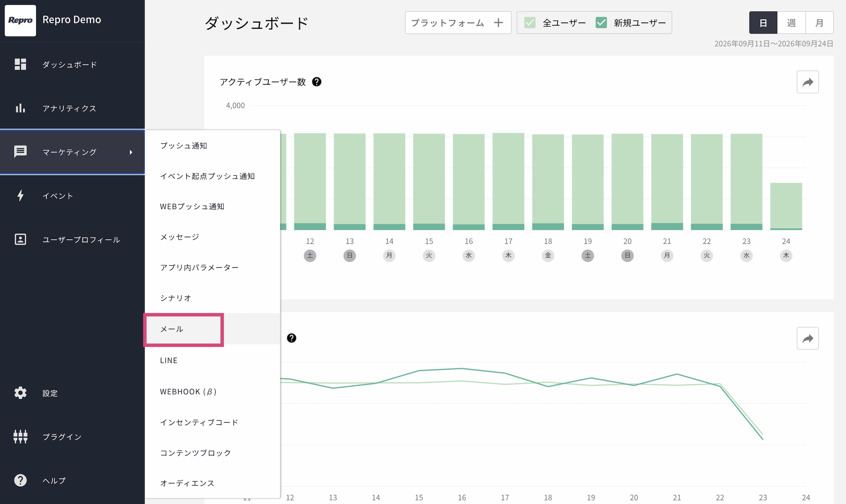Open the アナリティクス bar chart icon
This screenshot has height=504, width=846.
20,108
